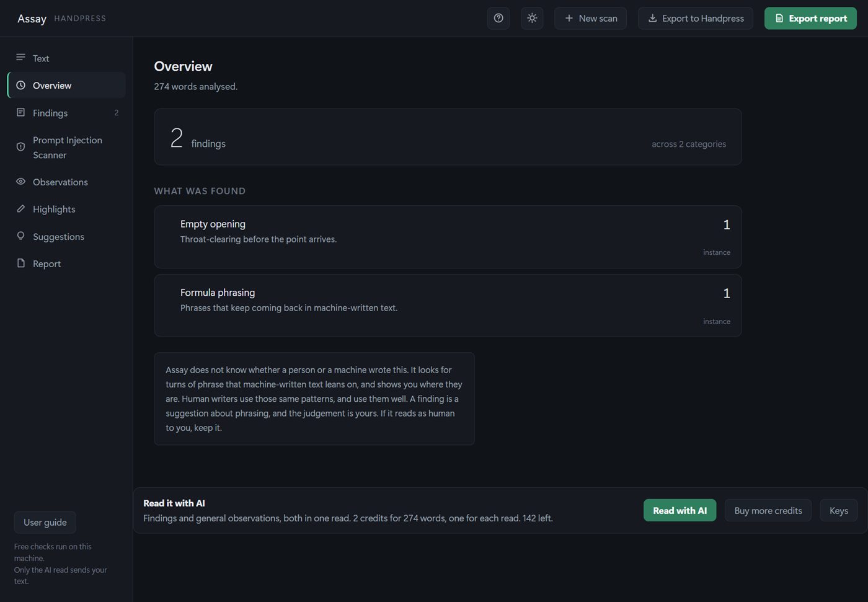Click the pencil icon beside Highlights
Viewport: 868px width, 602px height.
tap(20, 209)
